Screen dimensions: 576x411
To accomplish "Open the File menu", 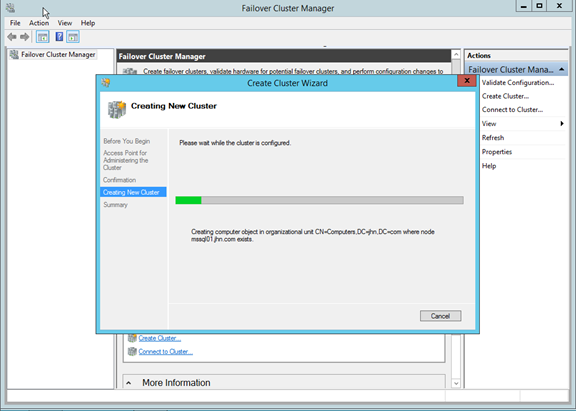I will [x=15, y=23].
